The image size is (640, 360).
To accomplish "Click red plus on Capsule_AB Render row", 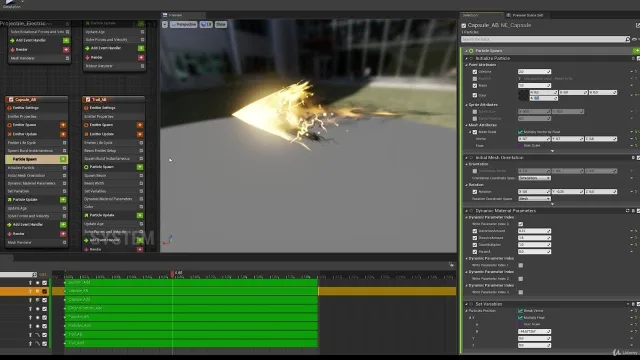I will [x=63, y=234].
